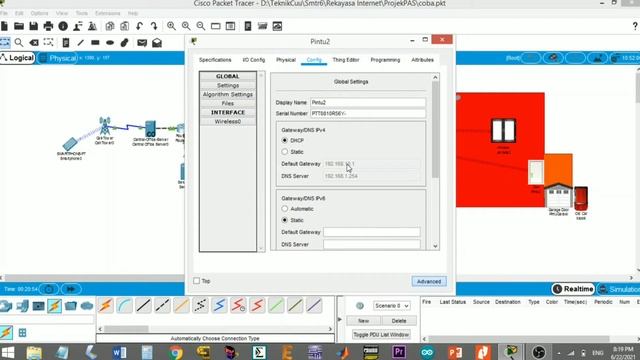Switch to Simulation mode
This screenshot has height=360, width=640.
618,289
